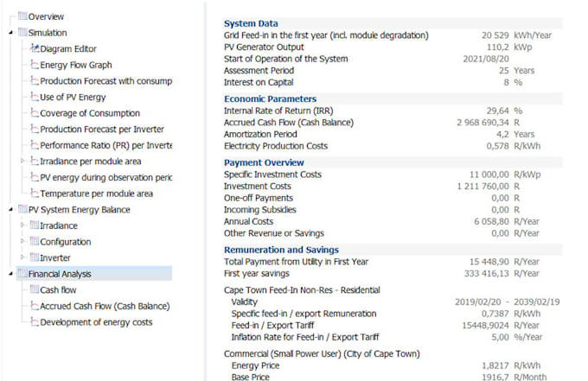Screen dimensions: 588x381
Task: Click the Overview tree icon
Action: point(22,16)
